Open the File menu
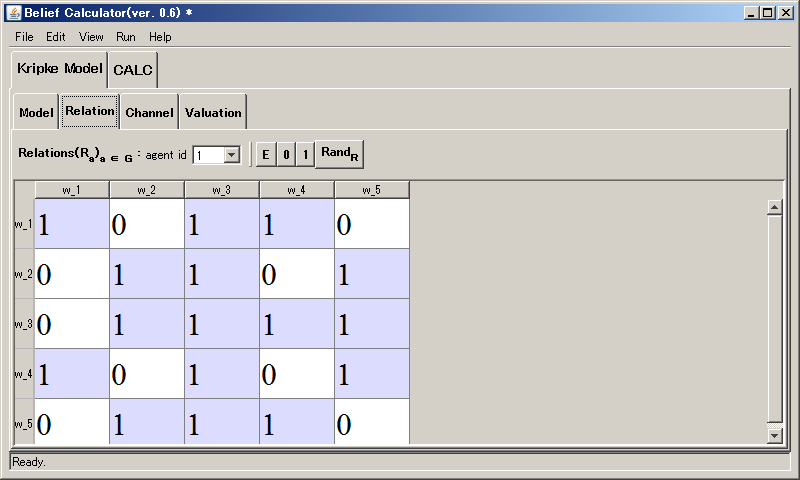This screenshot has height=480, width=800. click(24, 37)
